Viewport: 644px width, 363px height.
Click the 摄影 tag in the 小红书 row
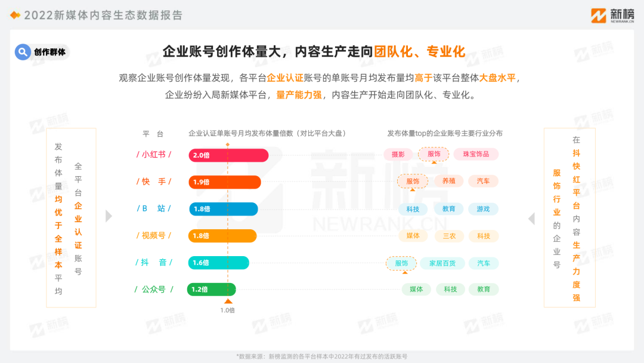(x=398, y=155)
